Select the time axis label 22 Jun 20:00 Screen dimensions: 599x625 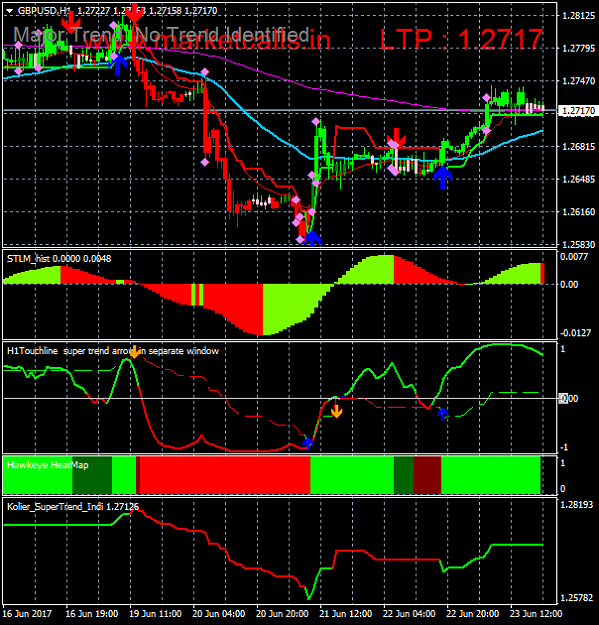click(x=473, y=613)
